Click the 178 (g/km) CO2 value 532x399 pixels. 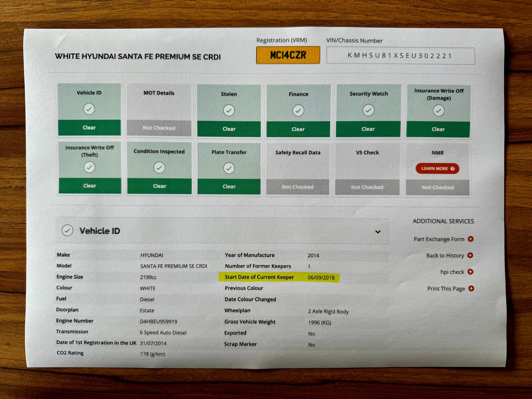[153, 354]
